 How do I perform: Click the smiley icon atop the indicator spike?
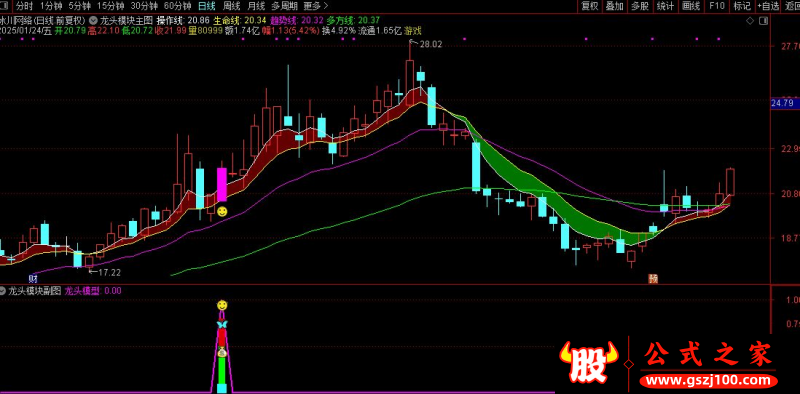pos(222,305)
